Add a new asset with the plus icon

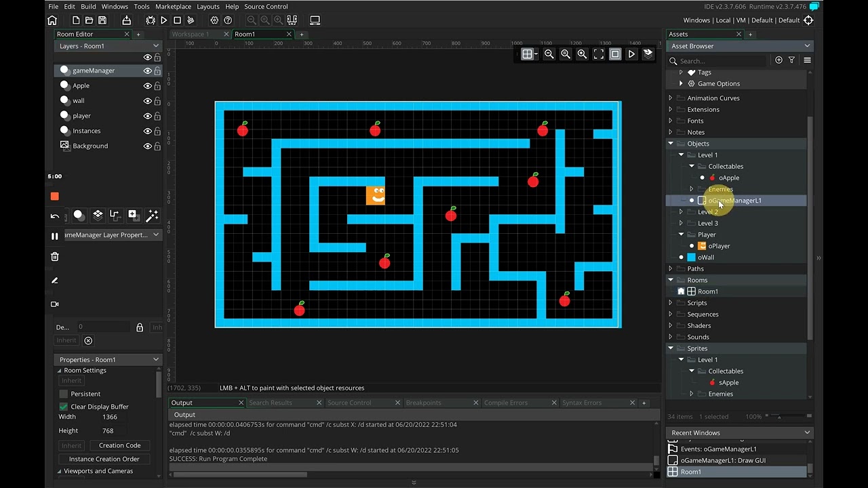(778, 60)
